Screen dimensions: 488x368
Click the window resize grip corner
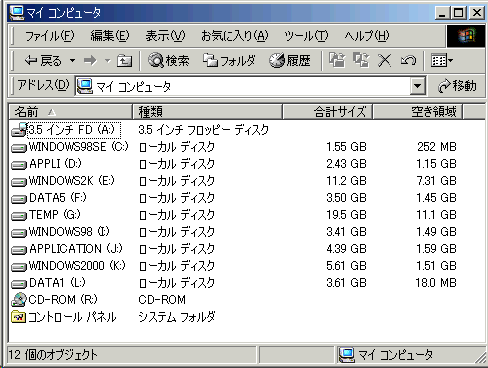click(x=480, y=357)
